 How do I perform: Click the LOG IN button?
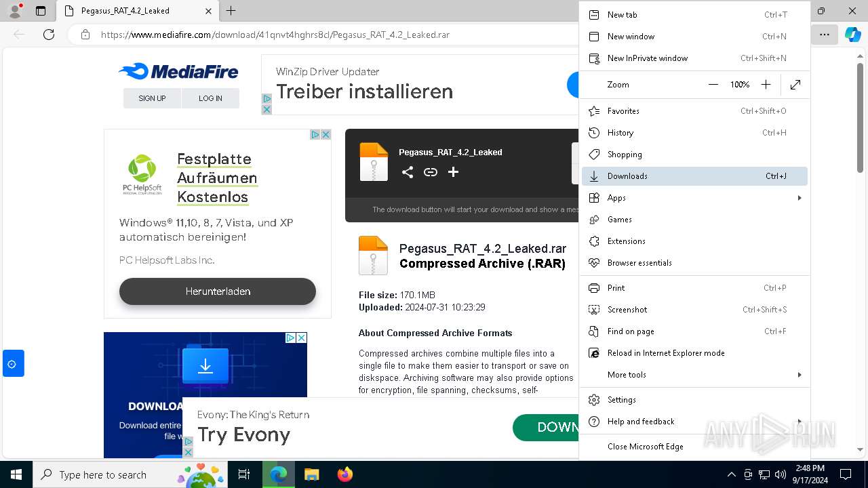coord(210,98)
